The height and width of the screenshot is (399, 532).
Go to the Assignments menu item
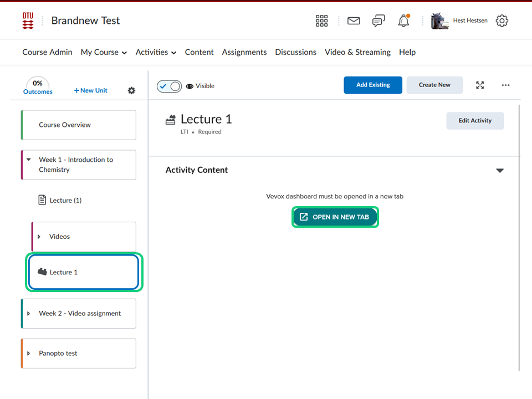244,52
